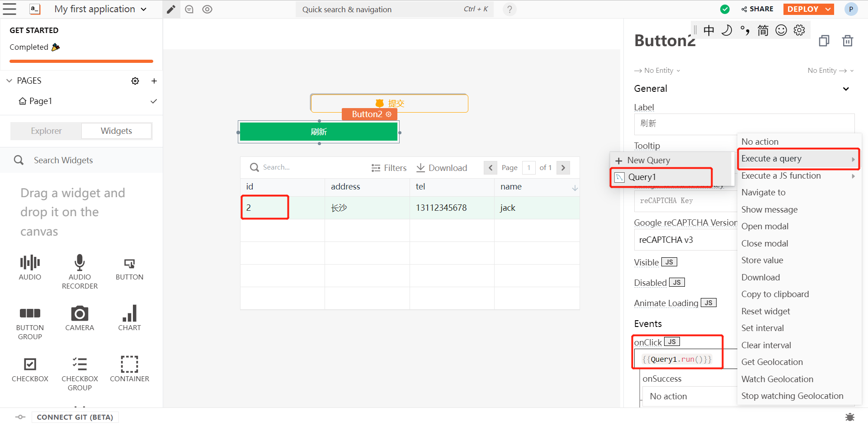Add a new page with plus icon
The image size is (868, 426).
pyautogui.click(x=154, y=81)
